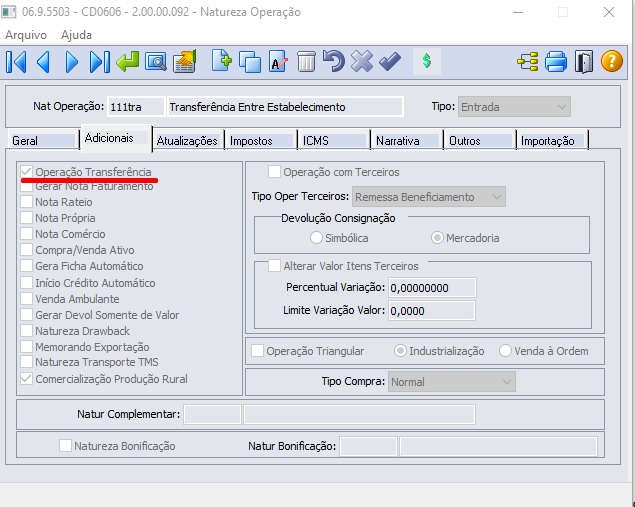Image resolution: width=635 pixels, height=507 pixels.
Task: Enable Operação com Terceiros checkbox
Action: [x=274, y=172]
